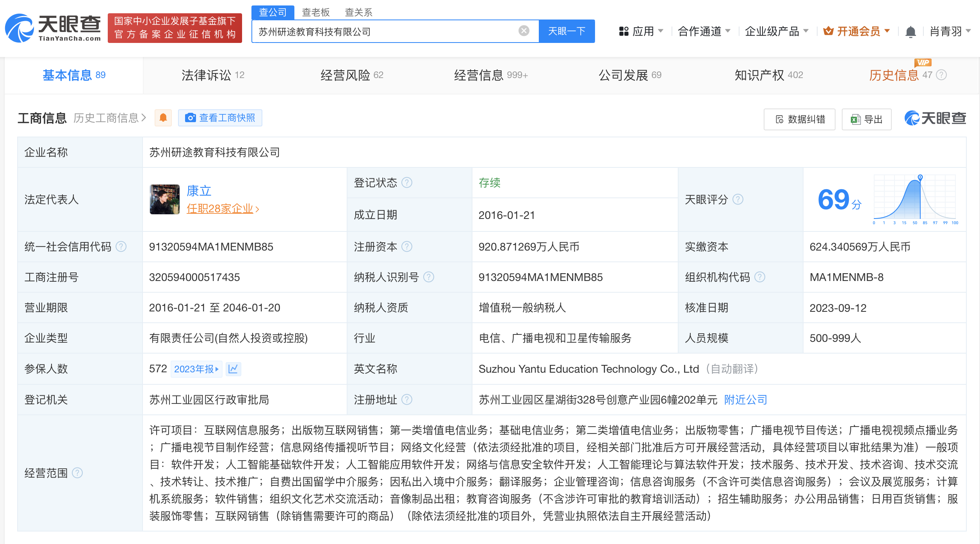This screenshot has width=980, height=544.
Task: Click help icon next to 纳税人识别号
Action: pyautogui.click(x=429, y=277)
